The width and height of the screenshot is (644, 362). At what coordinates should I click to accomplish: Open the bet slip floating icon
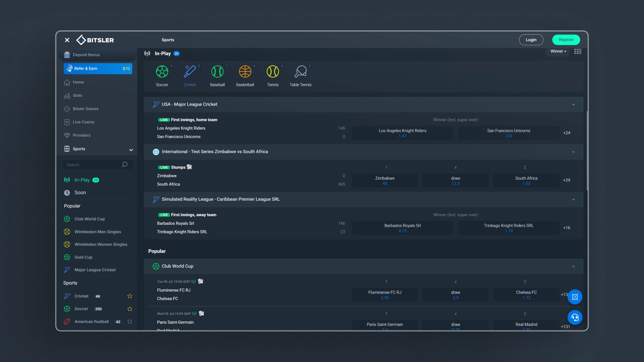[x=575, y=297]
